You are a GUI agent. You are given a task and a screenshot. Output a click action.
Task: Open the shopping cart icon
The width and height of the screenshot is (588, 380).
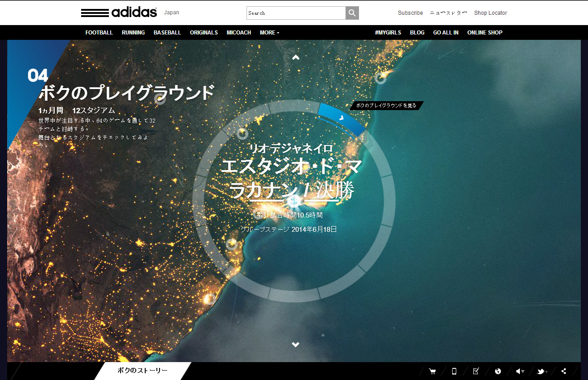[432, 371]
